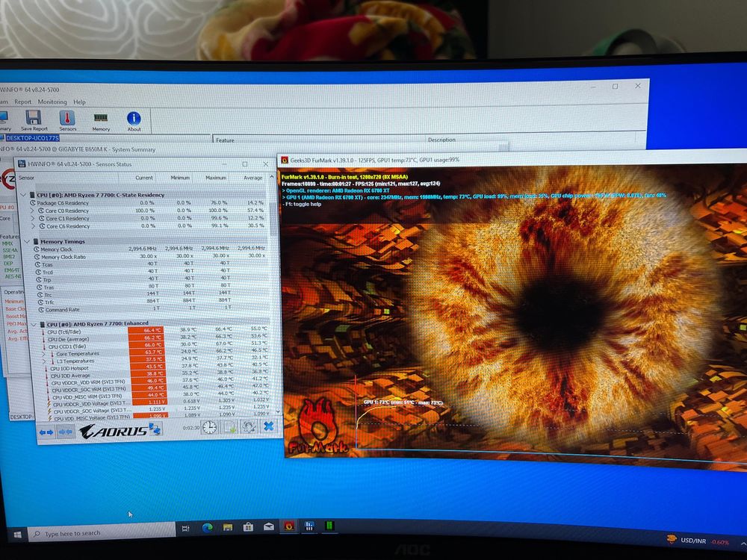Collapse the Memory Timings sensor group

coord(27,241)
